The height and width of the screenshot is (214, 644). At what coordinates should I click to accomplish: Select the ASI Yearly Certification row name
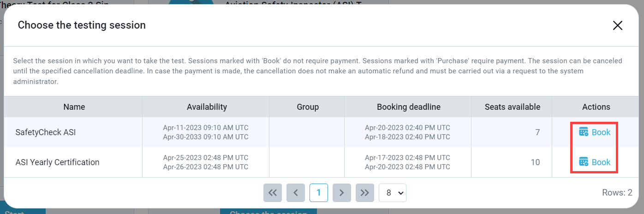(57, 162)
